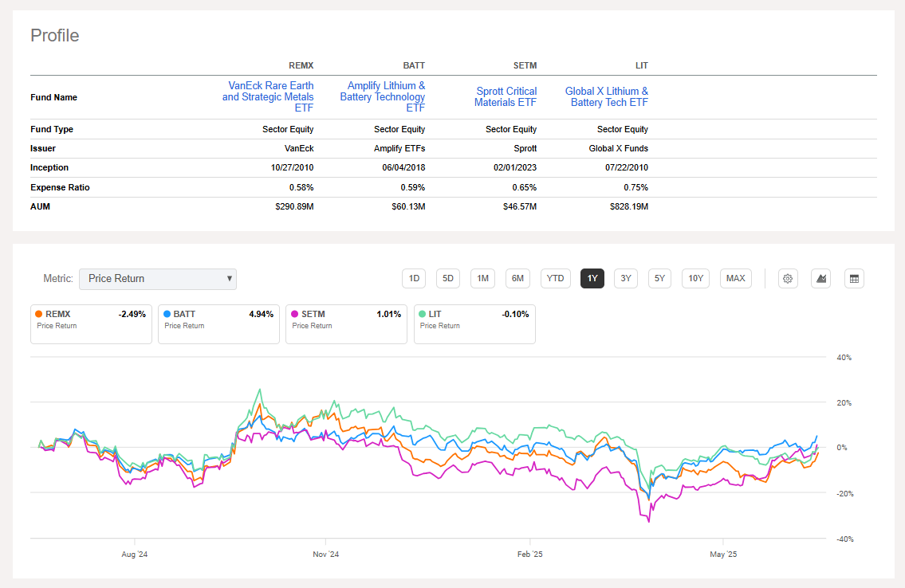Viewport: 905px width, 588px height.
Task: Select the 10Y range button
Action: 694,278
